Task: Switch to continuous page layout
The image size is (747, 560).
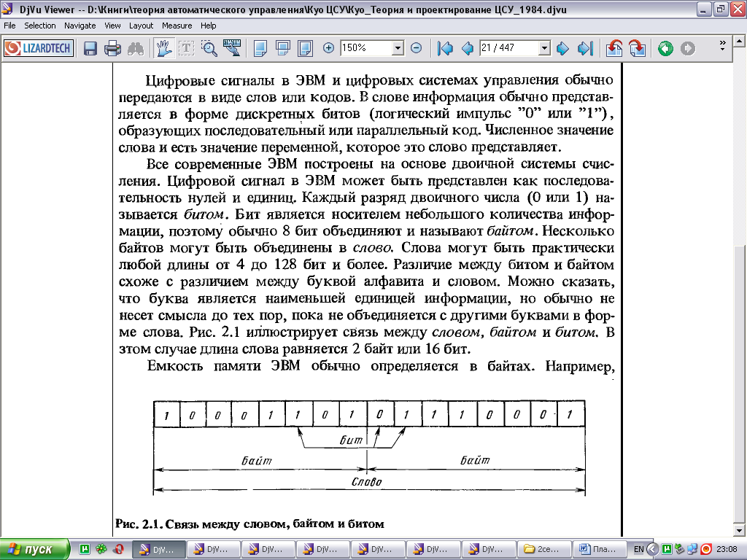Action: tap(283, 48)
